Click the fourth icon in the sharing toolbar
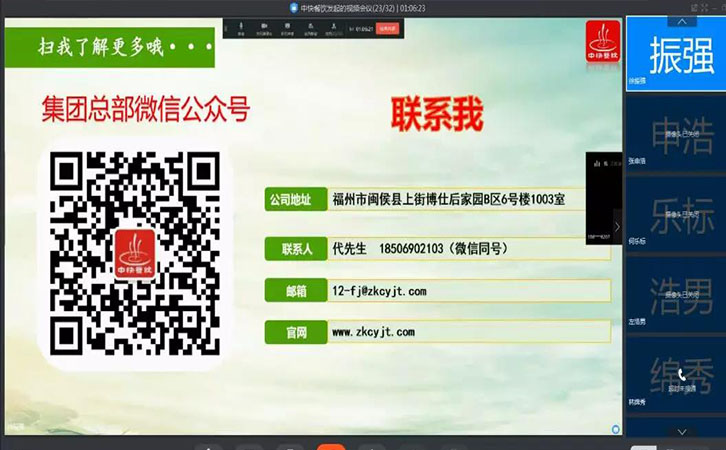Screen dimensions: 726x450 point(310,28)
